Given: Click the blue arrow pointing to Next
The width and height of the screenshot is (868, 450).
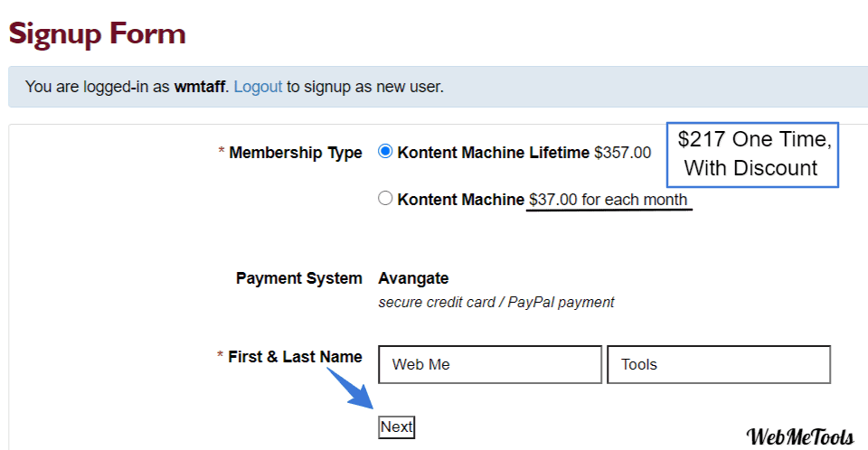Looking at the screenshot, I should coord(350,388).
